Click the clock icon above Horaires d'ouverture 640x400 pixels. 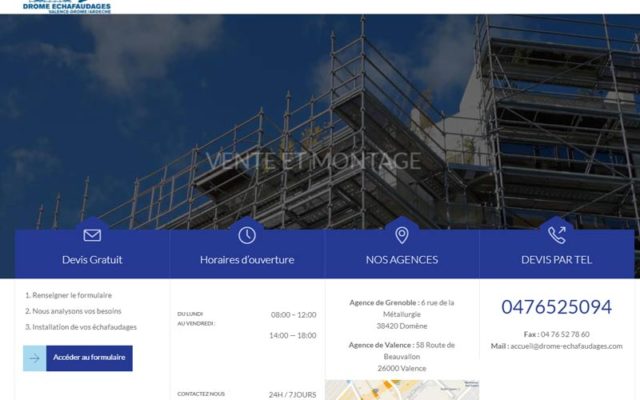coord(247,236)
